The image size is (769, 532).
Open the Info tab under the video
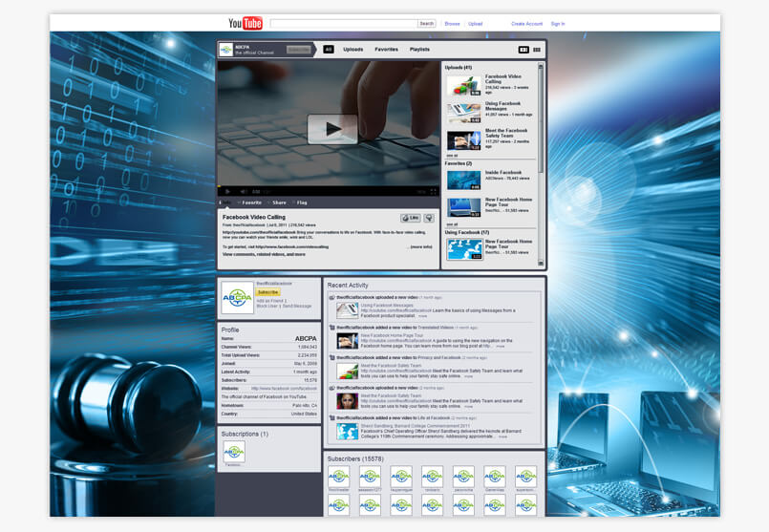coord(226,202)
